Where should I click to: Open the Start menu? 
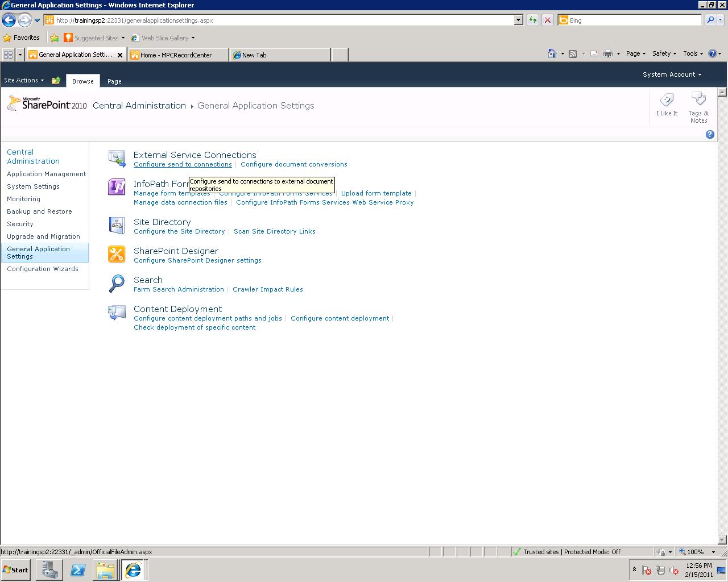pos(15,570)
